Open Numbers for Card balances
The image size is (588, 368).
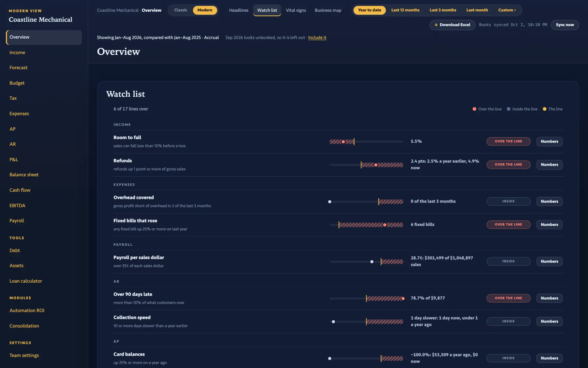click(549, 358)
